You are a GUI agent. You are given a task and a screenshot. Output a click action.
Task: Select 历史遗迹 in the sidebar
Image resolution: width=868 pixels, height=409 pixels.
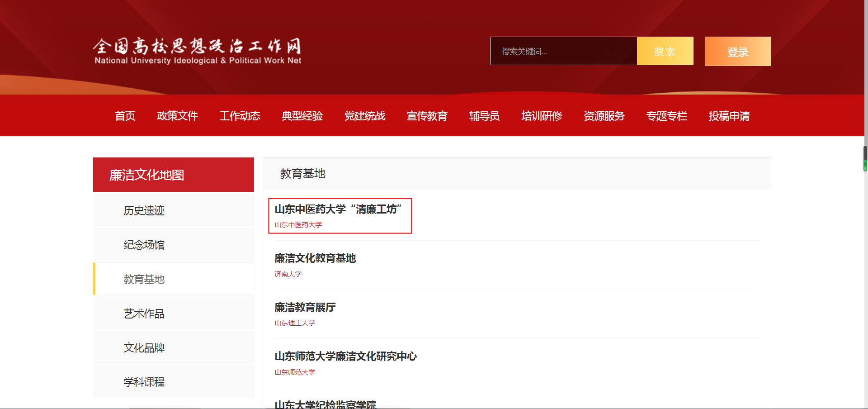coord(174,210)
